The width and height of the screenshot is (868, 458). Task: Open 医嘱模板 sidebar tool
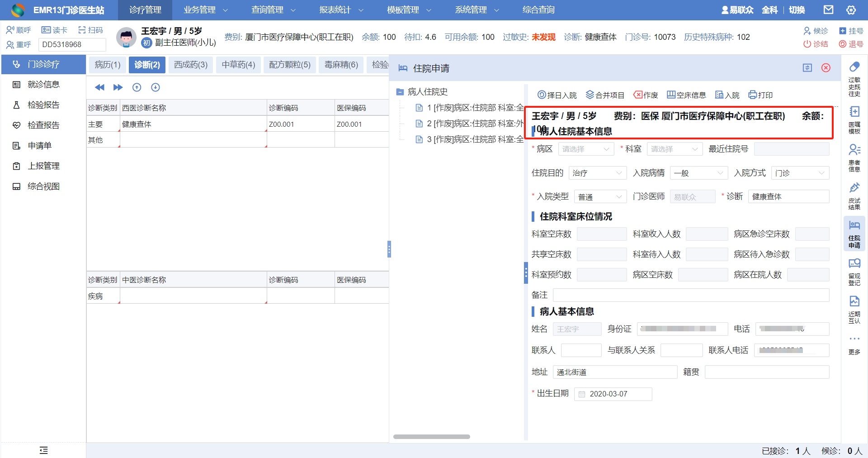(x=854, y=120)
